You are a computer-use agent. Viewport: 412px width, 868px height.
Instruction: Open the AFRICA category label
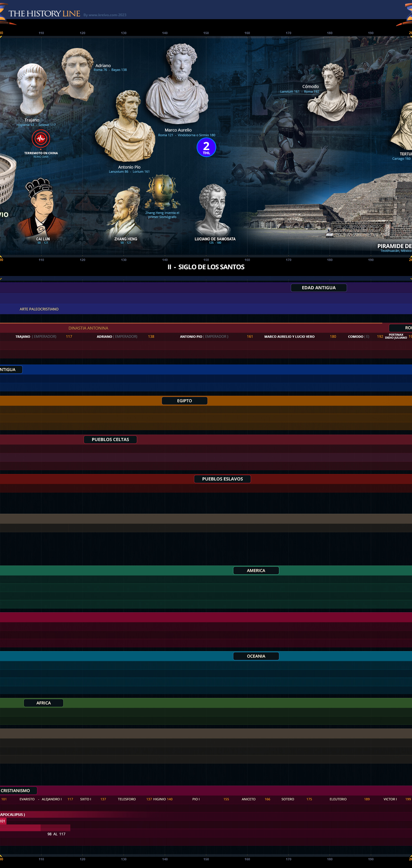pos(44,703)
